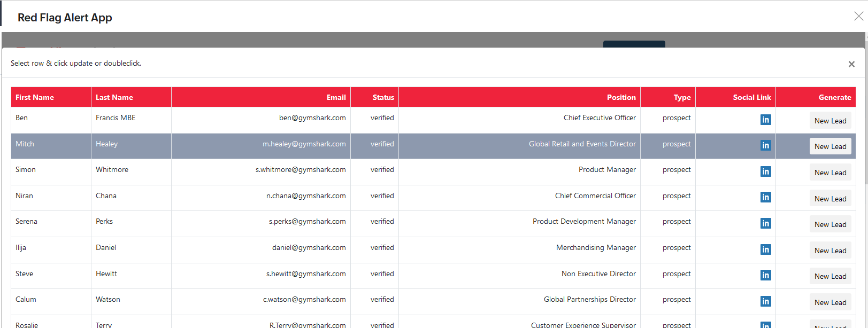Generate New Lead for Calum Watson
The width and height of the screenshot is (868, 328).
point(830,302)
